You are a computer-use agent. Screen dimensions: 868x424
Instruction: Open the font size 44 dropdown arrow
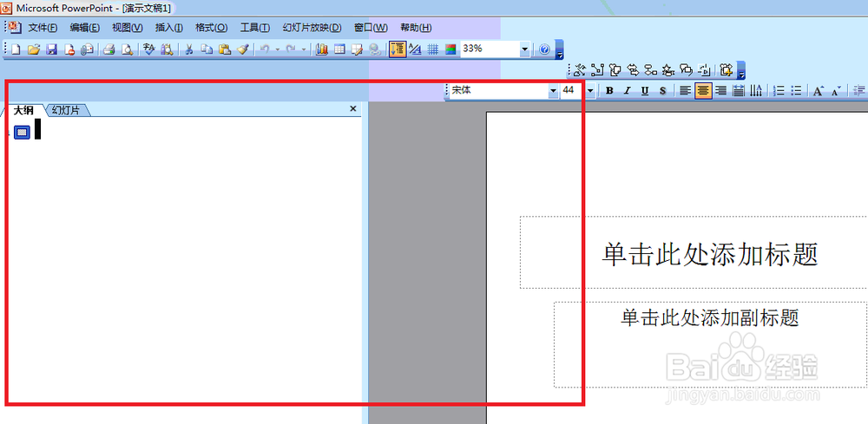pyautogui.click(x=590, y=91)
